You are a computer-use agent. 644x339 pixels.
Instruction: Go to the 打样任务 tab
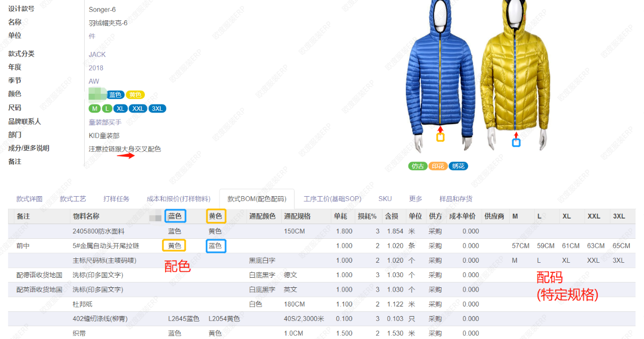pos(117,199)
